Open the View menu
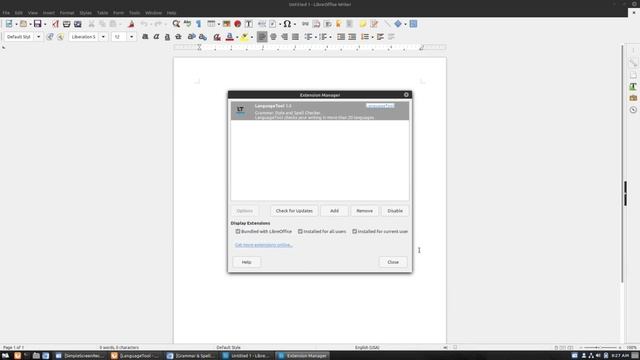The height and width of the screenshot is (360, 640). coord(33,13)
